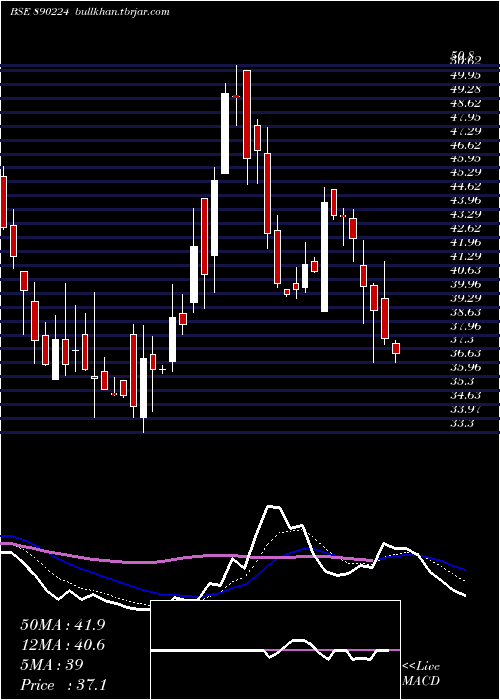Screen dimensions: 500x700
Task: Click the <<Live MACD label
Action: click(421, 674)
